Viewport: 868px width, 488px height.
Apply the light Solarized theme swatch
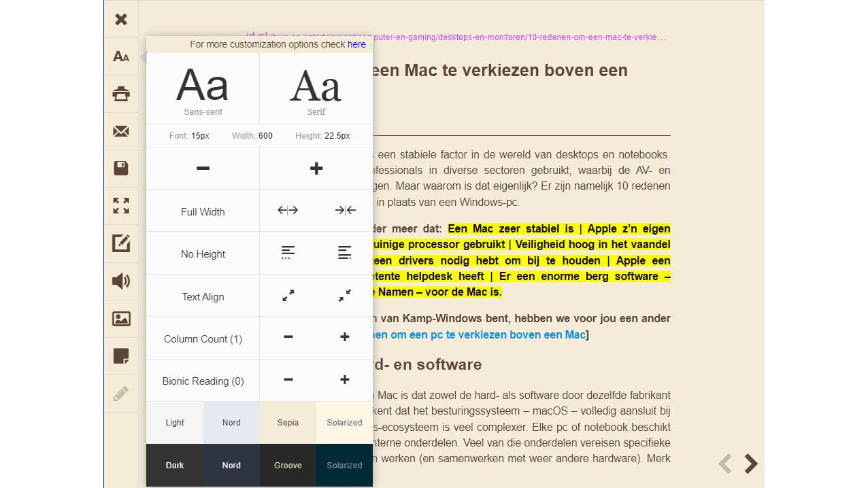[x=345, y=422]
